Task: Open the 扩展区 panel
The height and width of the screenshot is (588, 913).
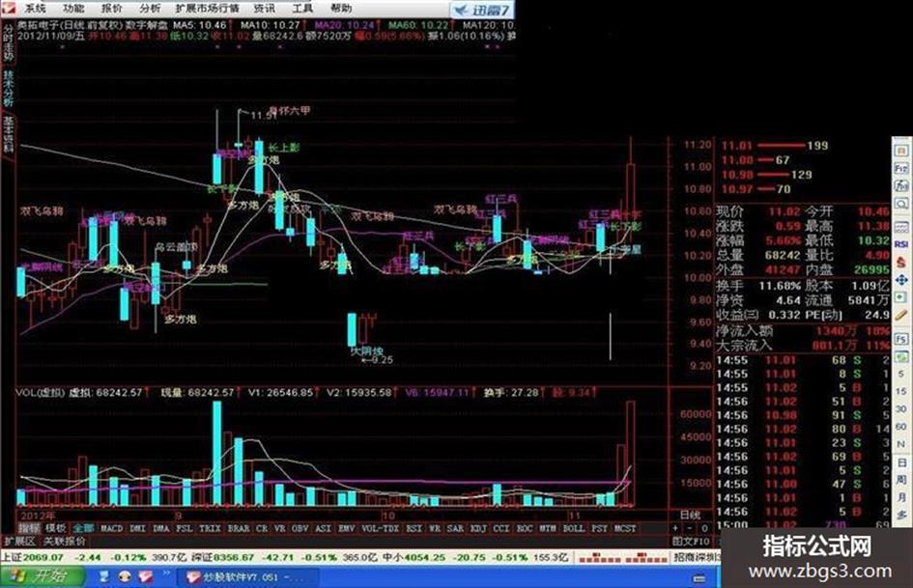Action: click(19, 541)
